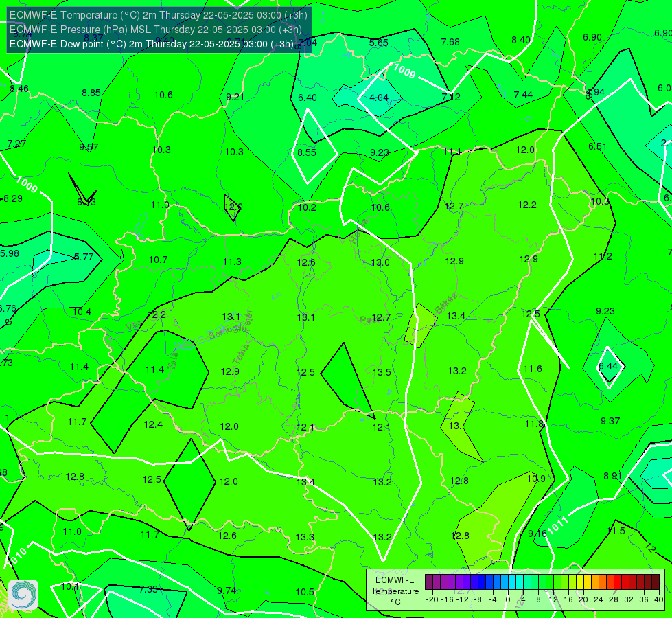Click the 8.46 temperature value

(x=19, y=89)
